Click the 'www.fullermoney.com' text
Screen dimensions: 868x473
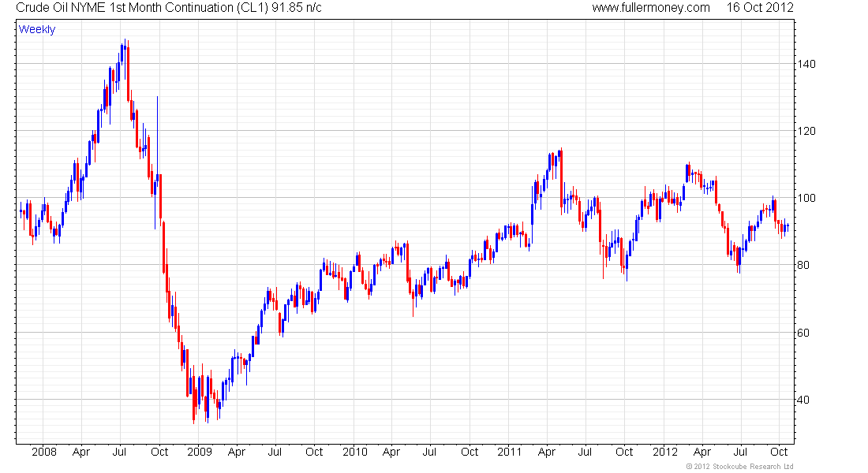click(x=651, y=8)
